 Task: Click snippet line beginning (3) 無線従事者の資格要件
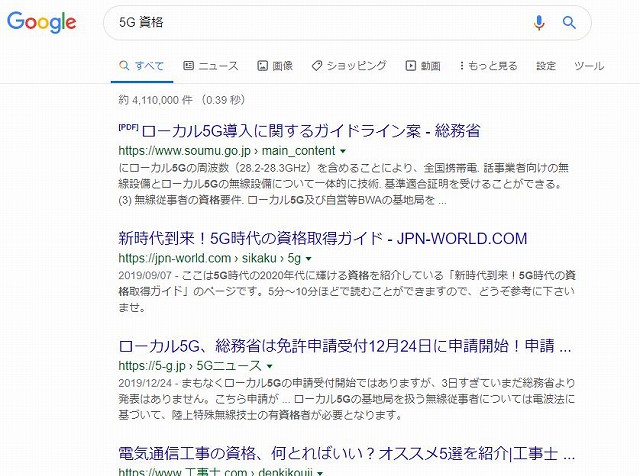pyautogui.click(x=282, y=200)
